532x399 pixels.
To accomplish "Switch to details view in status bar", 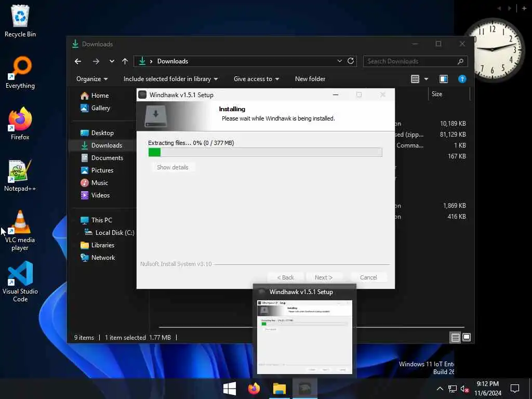I will point(455,338).
